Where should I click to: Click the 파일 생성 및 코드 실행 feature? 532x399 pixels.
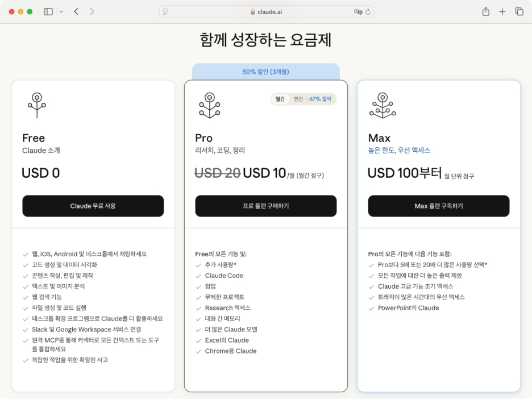click(59, 307)
